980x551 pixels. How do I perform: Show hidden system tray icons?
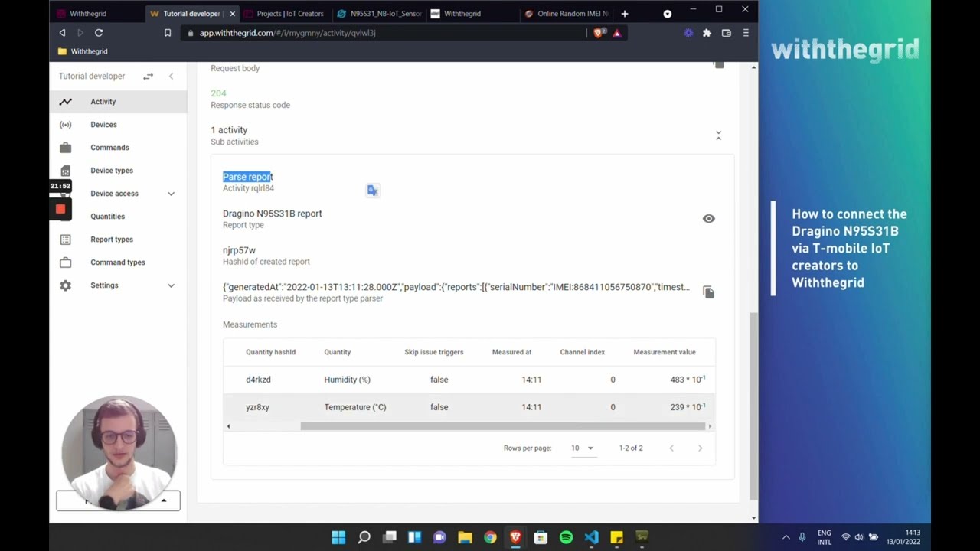click(x=786, y=537)
